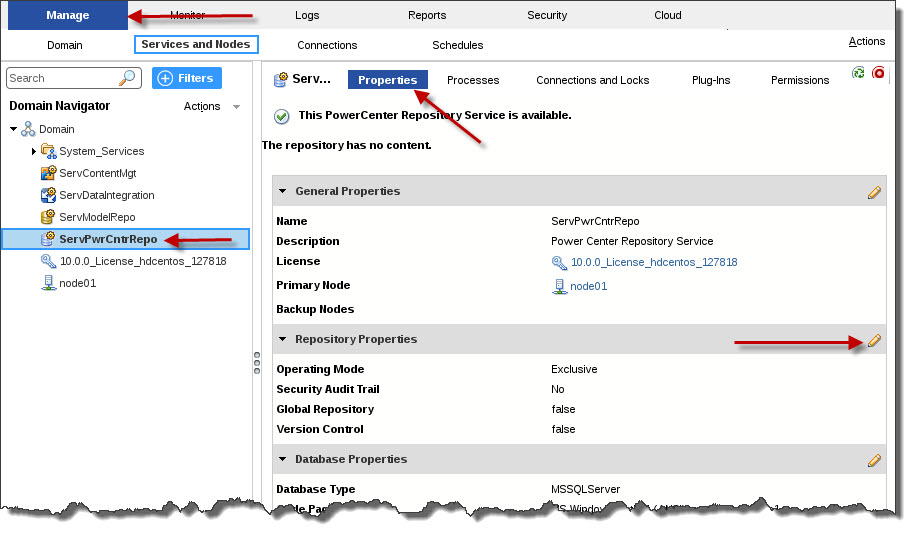Click the green recycle service icon
The height and width of the screenshot is (541, 912).
point(858,73)
